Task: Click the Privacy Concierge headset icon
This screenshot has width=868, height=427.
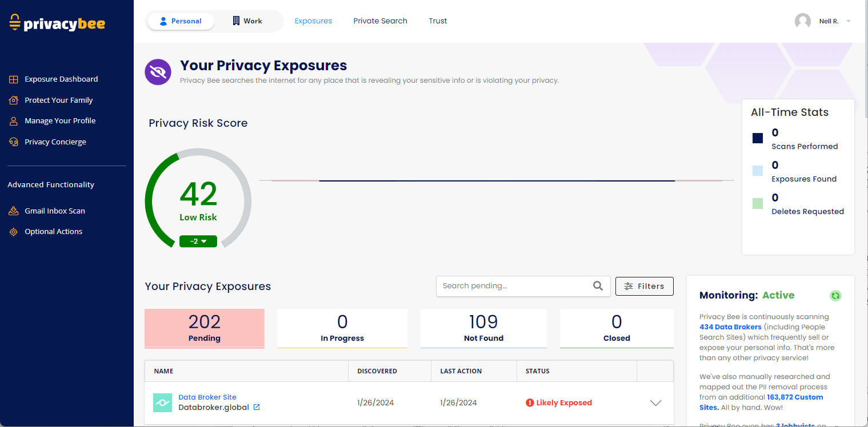Action: click(x=14, y=142)
